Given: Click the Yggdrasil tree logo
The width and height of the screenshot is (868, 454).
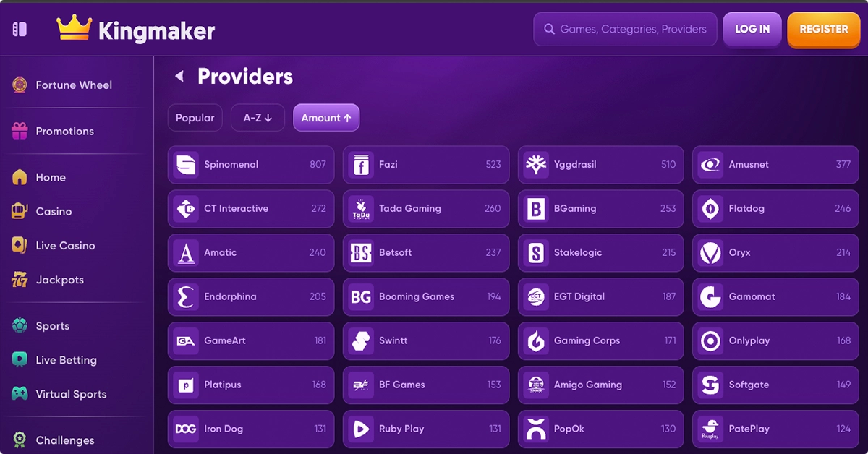Looking at the screenshot, I should 536,164.
